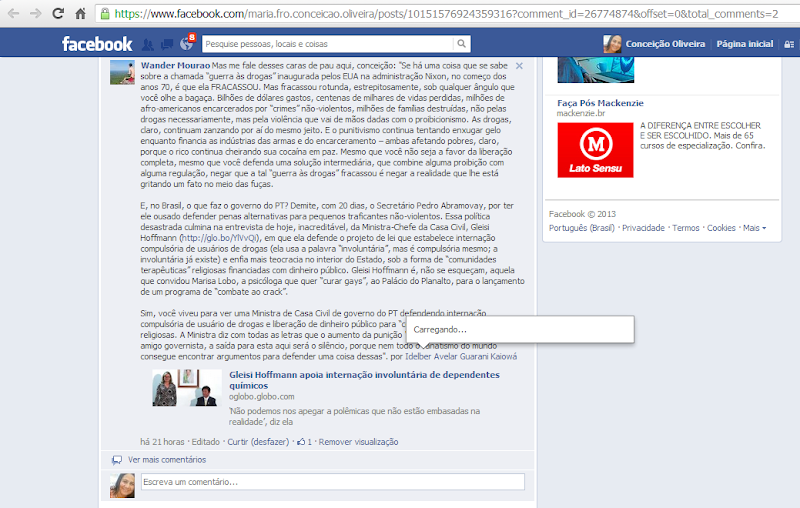Open messages icon in Facebook bar
The width and height of the screenshot is (800, 508).
click(167, 44)
